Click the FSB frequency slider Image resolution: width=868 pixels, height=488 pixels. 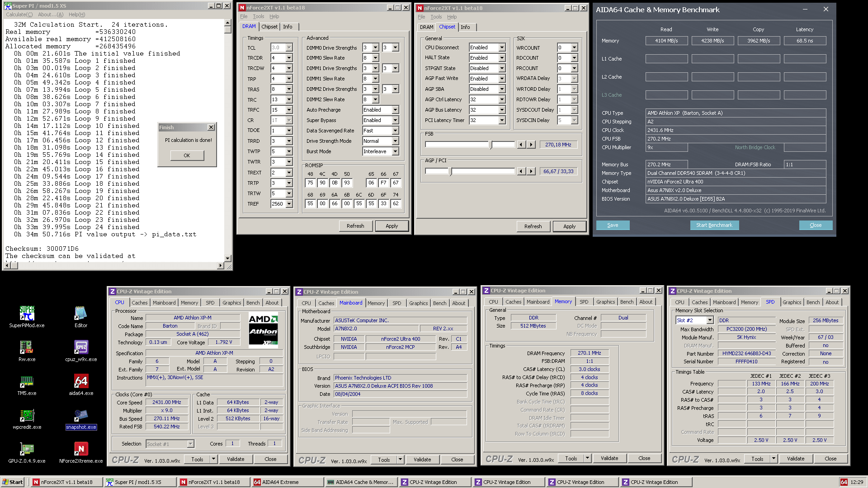(470, 145)
